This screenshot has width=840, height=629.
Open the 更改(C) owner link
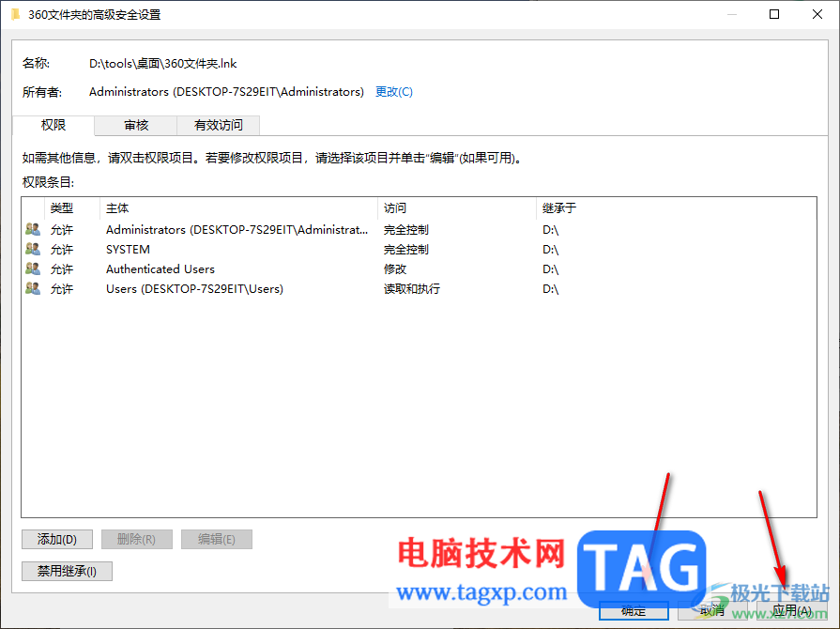click(393, 92)
